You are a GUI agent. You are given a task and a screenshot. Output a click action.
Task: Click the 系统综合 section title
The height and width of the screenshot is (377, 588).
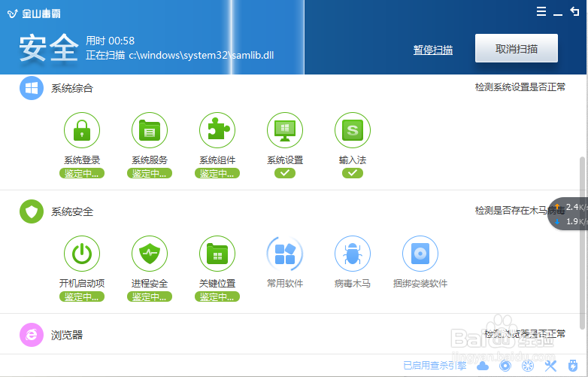click(72, 88)
